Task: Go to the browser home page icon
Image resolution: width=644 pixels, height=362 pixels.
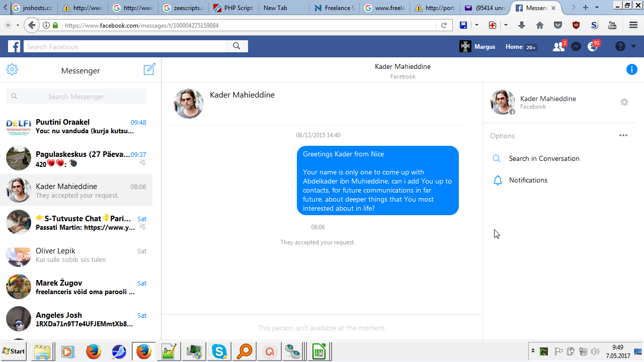Action: (x=540, y=25)
